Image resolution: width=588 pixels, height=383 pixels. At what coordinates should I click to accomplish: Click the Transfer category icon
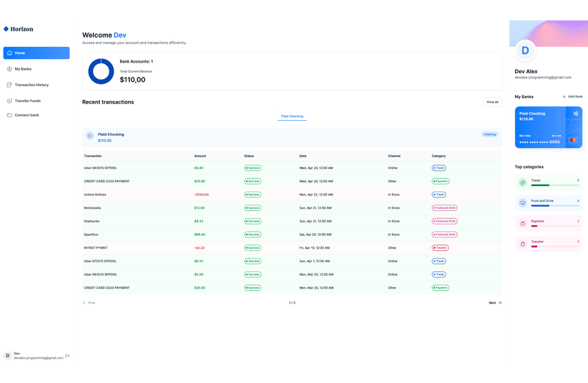pos(523,244)
